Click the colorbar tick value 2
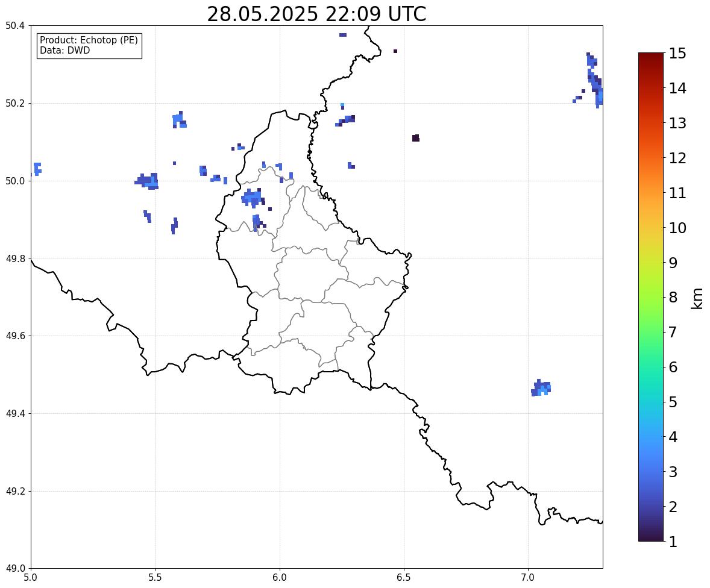This screenshot has height=588, width=710. pos(673,507)
